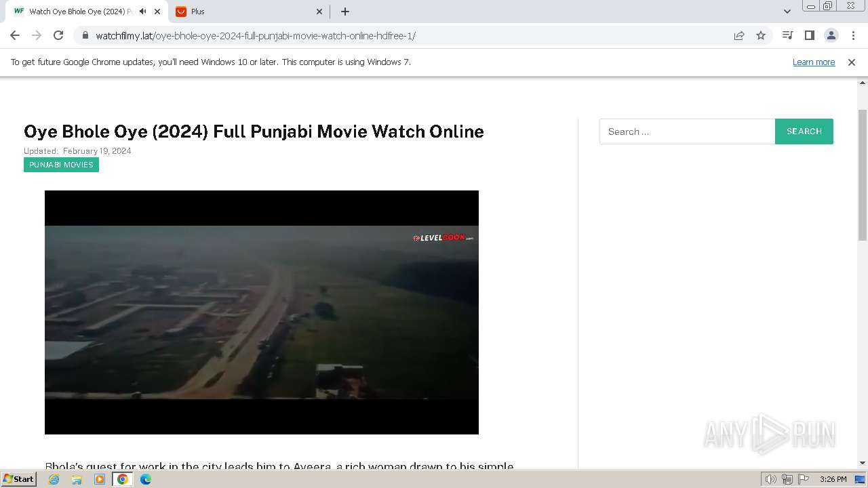Click the PUNJABI MOVIES category tag
The image size is (868, 488).
tap(61, 165)
